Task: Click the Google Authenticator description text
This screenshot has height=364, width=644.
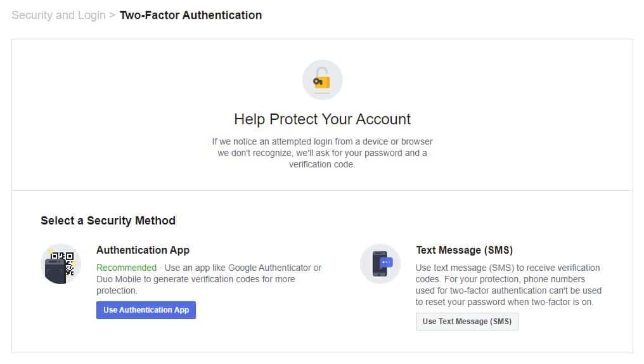Action: tap(209, 279)
